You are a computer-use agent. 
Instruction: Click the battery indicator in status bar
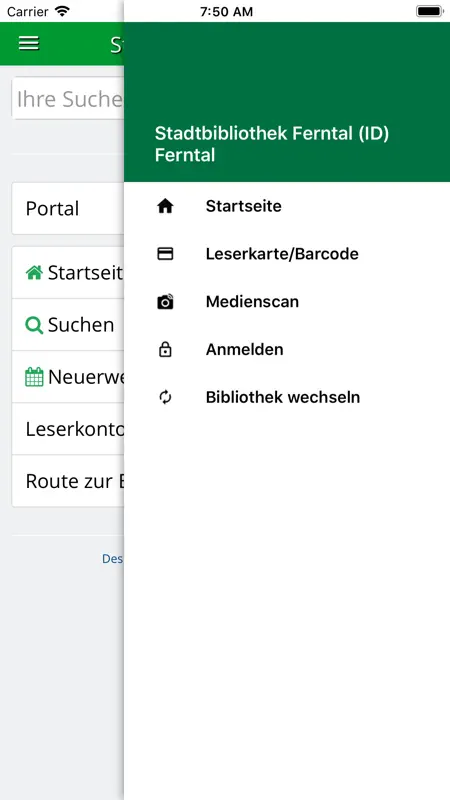(429, 11)
